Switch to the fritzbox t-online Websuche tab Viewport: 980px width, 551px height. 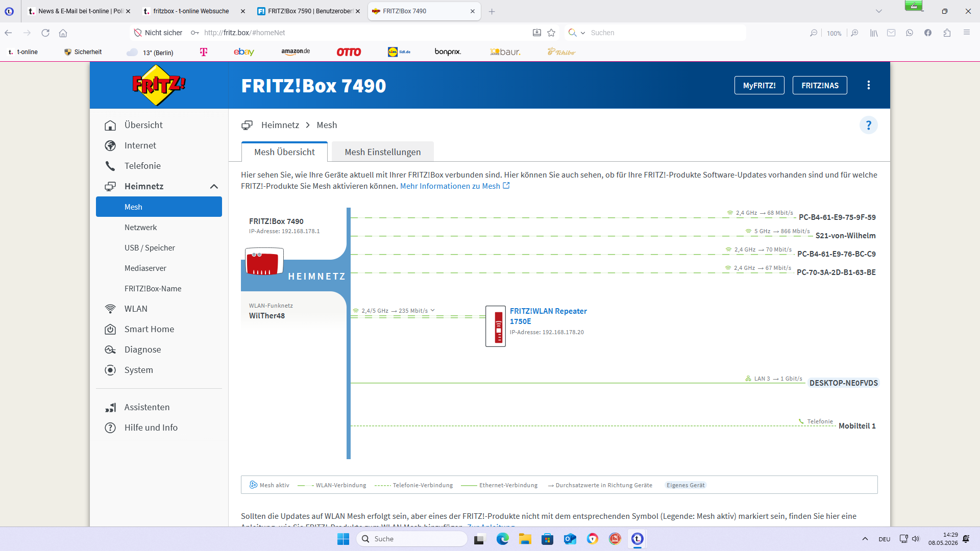coord(194,11)
